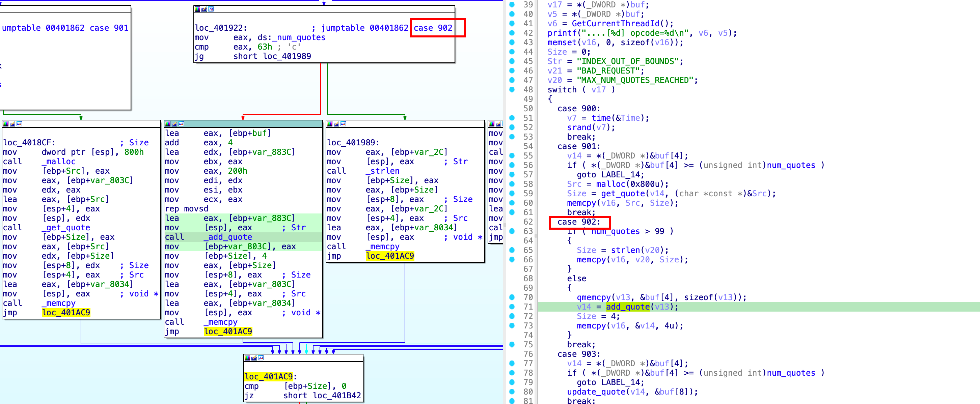Image resolution: width=980 pixels, height=404 pixels.
Task: Click "switch ( v17 )" statement on line 48
Action: point(581,90)
